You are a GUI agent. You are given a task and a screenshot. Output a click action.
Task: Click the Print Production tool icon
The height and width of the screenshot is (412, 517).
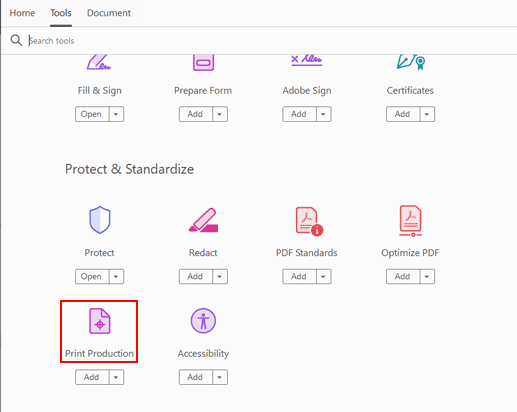pyautogui.click(x=100, y=321)
